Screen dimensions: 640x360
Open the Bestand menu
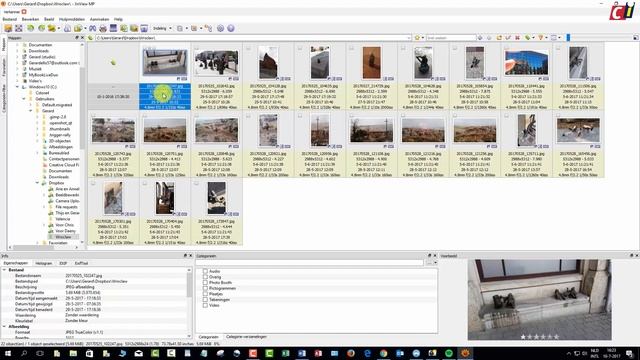click(10, 19)
